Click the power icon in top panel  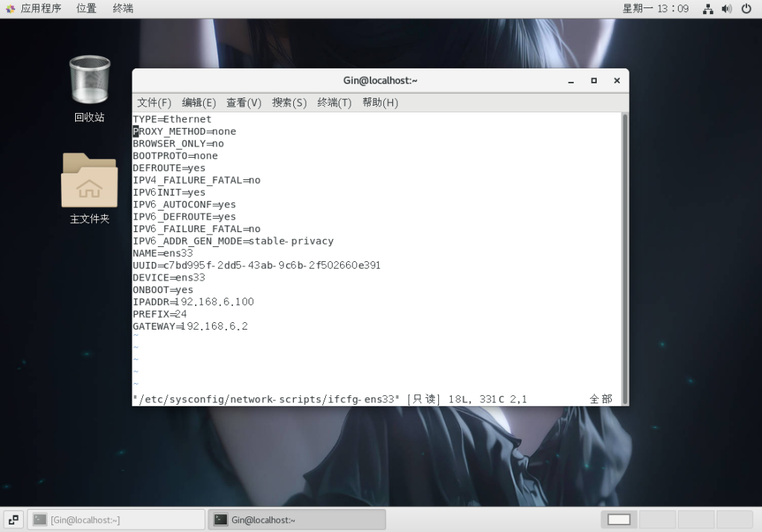coord(746,9)
